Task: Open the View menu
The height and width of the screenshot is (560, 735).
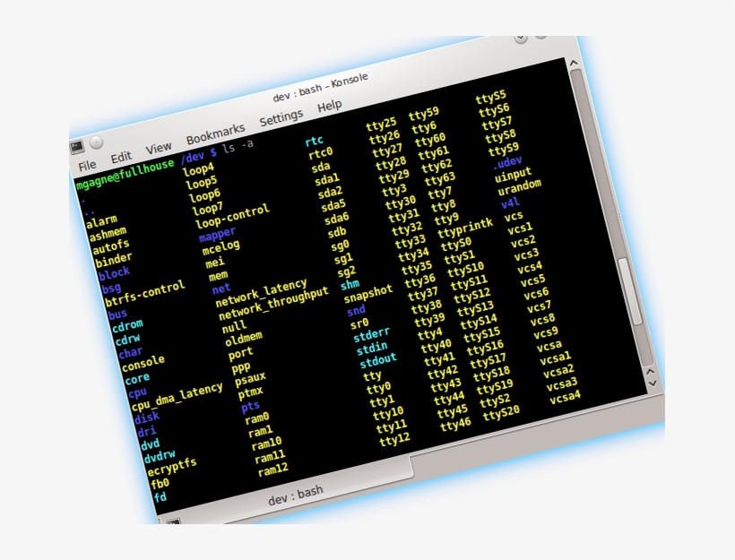Action: tap(159, 145)
